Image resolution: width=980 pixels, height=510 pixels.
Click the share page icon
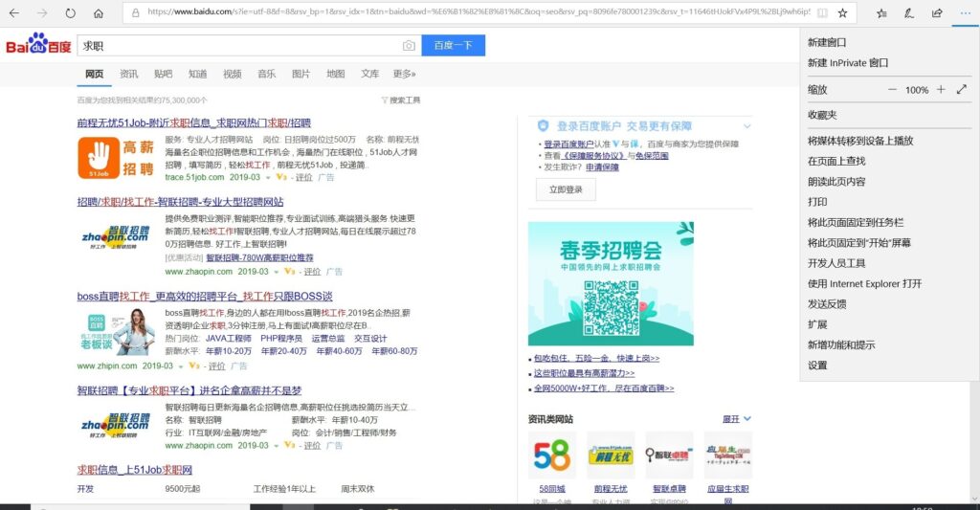[937, 13]
